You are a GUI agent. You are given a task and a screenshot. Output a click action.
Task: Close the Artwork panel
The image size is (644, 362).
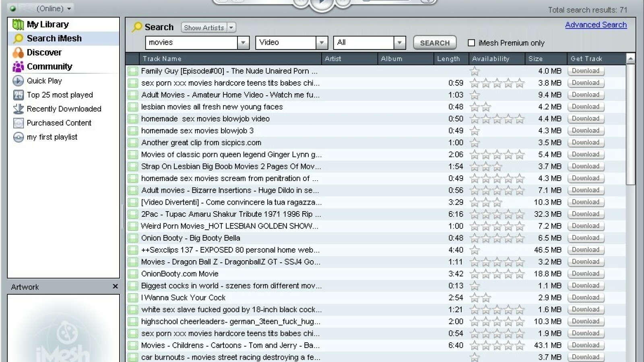(x=115, y=286)
